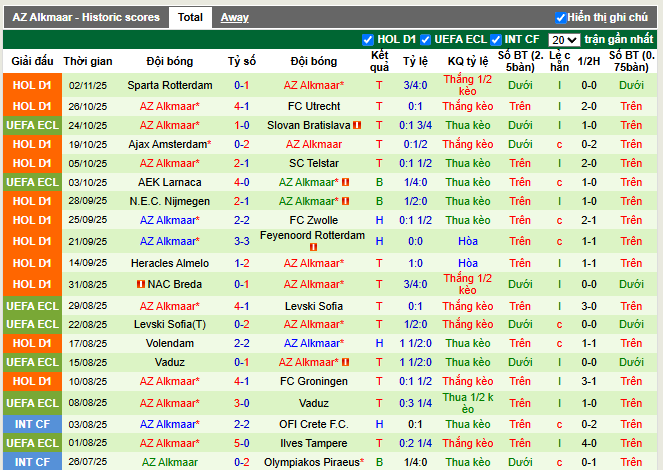Viewport: 664px width, 470px height.
Task: Click red card icon in 15/08/25 Vaduz row
Action: (x=346, y=362)
